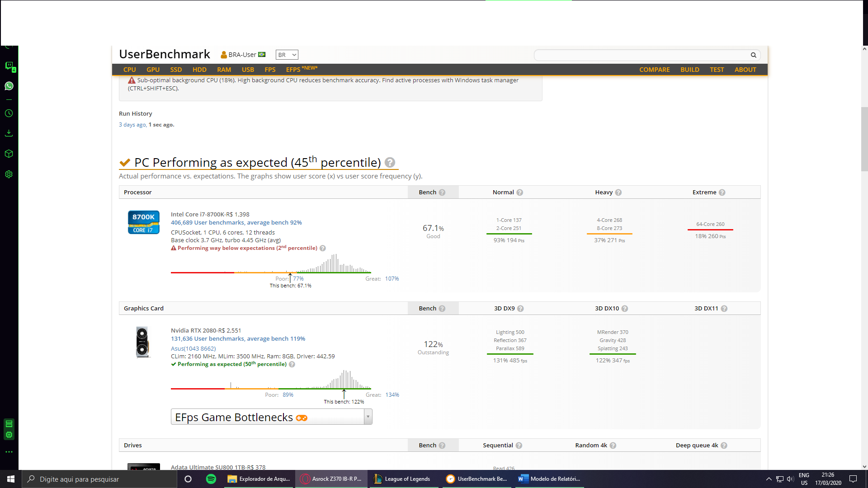868x488 pixels.
Task: Click the page vertical scrollbar thumb
Action: click(864, 139)
